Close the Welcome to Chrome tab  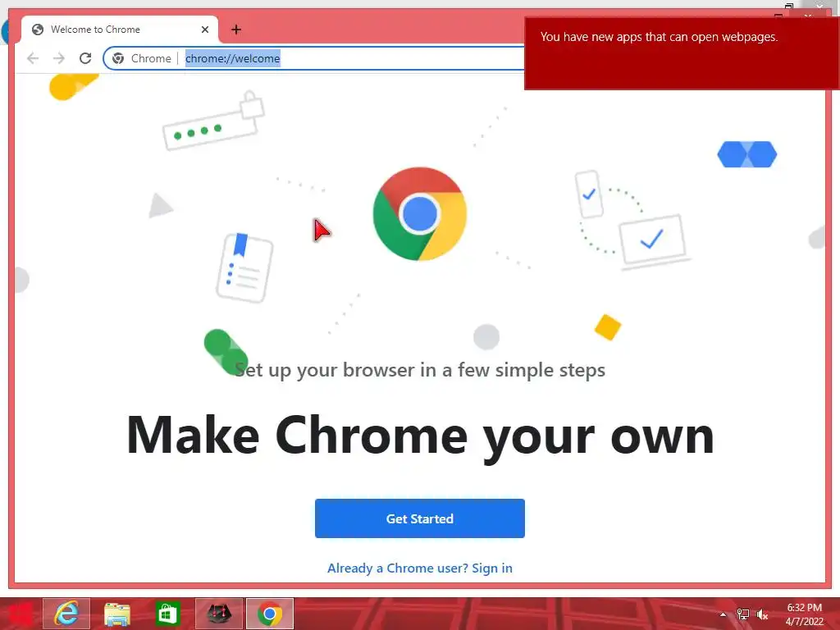click(204, 30)
